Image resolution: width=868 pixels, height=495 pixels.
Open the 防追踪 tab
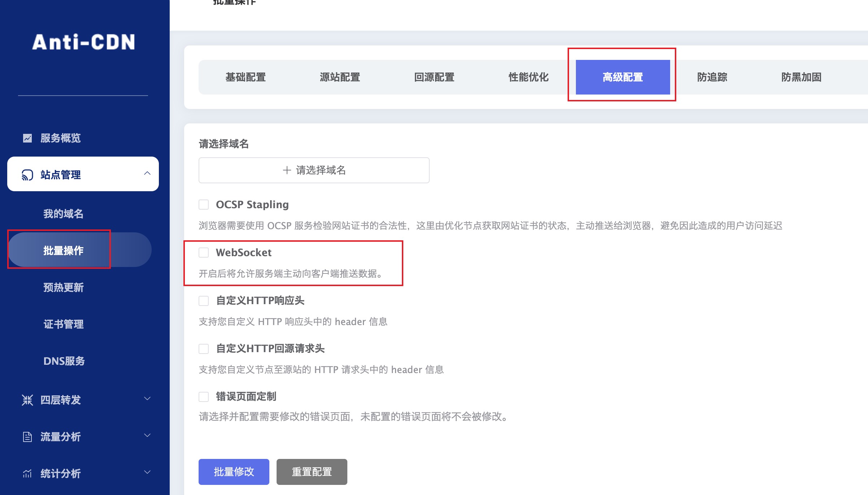pyautogui.click(x=712, y=77)
